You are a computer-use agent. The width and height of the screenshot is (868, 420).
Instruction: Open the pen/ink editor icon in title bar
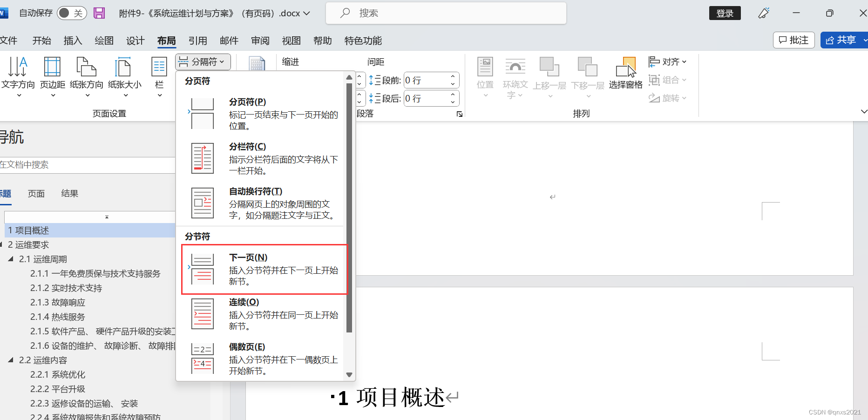click(764, 13)
